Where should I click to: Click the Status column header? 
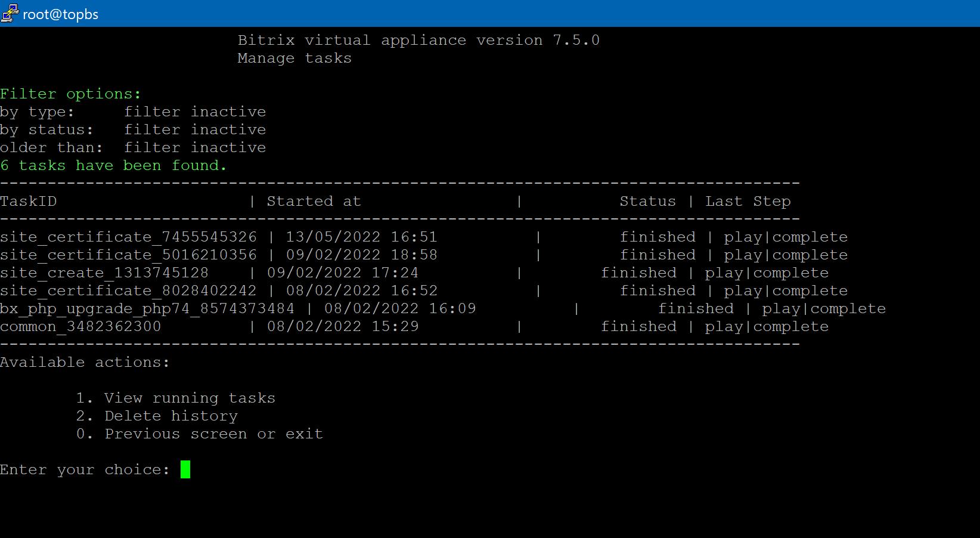[648, 201]
